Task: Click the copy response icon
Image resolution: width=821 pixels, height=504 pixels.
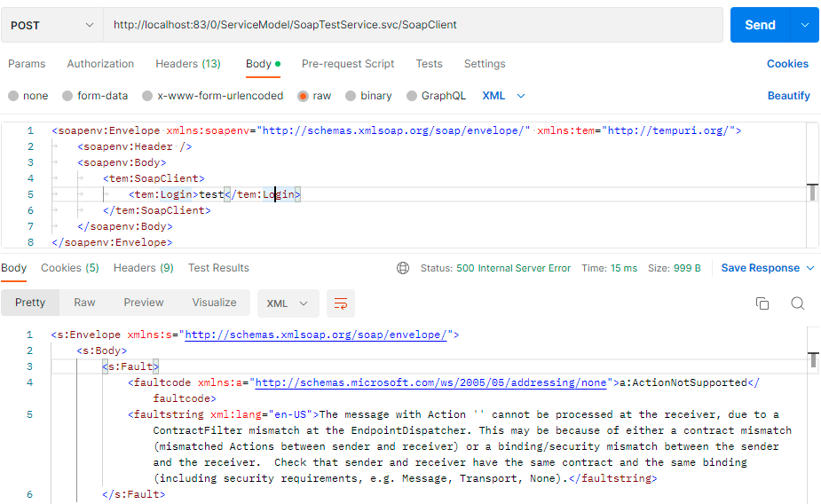Action: [x=762, y=303]
